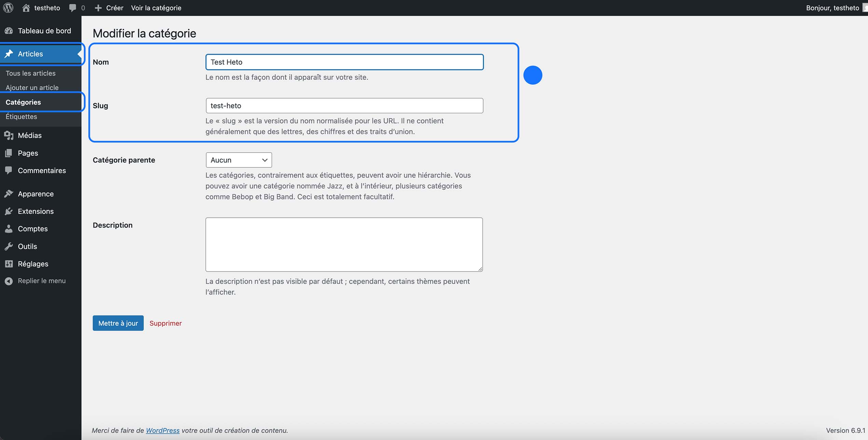Switch to the Étiquettes section
Viewport: 868px width, 440px height.
[21, 116]
